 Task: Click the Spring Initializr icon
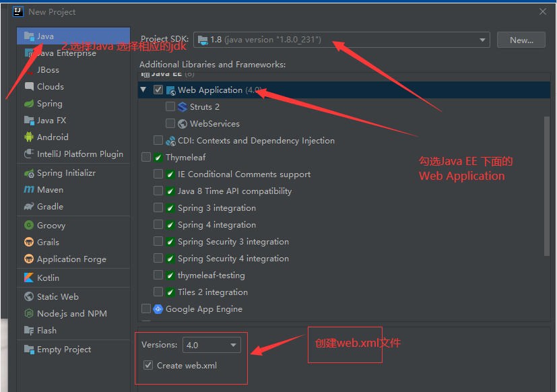(x=29, y=173)
